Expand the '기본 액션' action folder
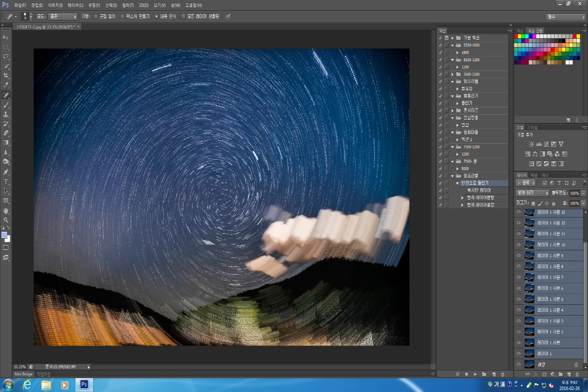 pos(453,38)
